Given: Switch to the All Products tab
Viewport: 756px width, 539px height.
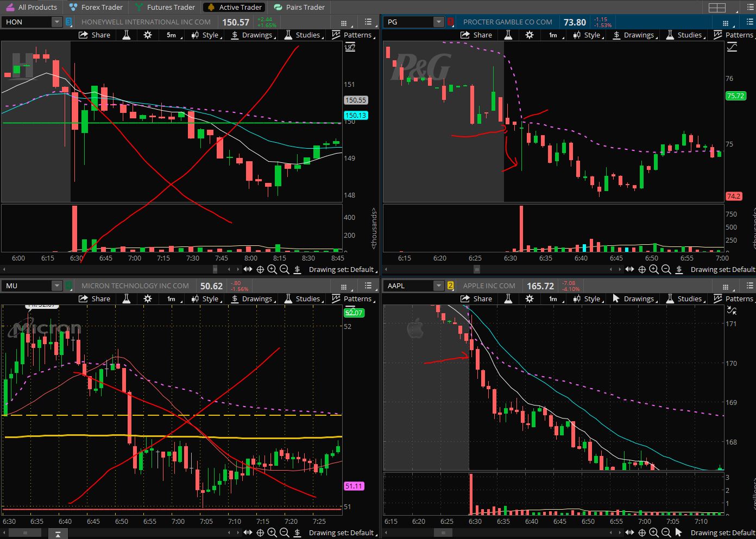Looking at the screenshot, I should pos(32,7).
